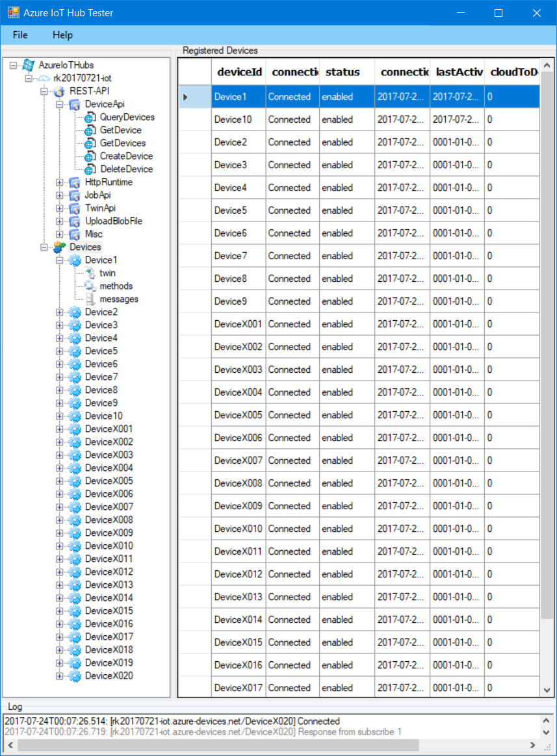Expand the HttpRuntime node
Image resolution: width=557 pixels, height=756 pixels.
click(x=60, y=183)
